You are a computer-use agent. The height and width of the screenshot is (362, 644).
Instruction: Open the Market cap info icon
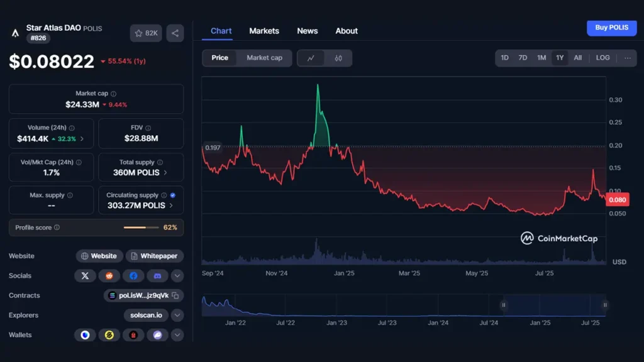click(113, 94)
